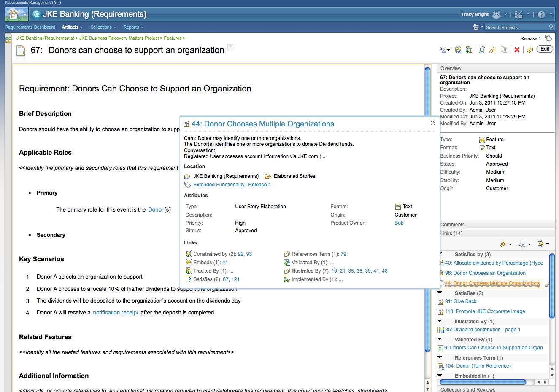Click the yellow refresh arrows icon
The height and width of the screenshot is (392, 559).
click(530, 50)
